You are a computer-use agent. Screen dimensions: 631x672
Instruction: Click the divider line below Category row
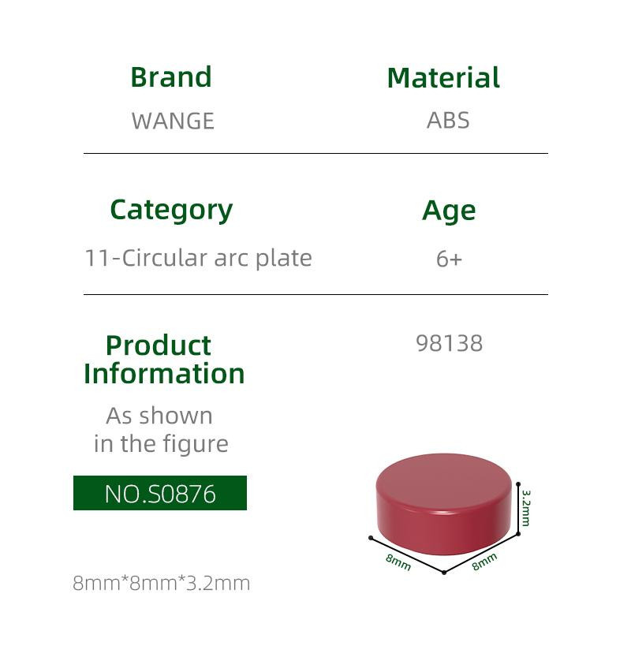pyautogui.click(x=316, y=294)
